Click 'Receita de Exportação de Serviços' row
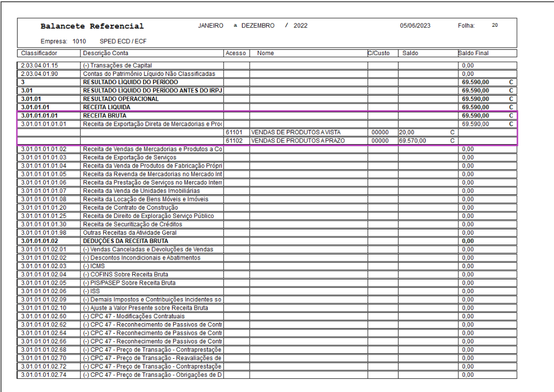554x392 pixels. click(129, 157)
